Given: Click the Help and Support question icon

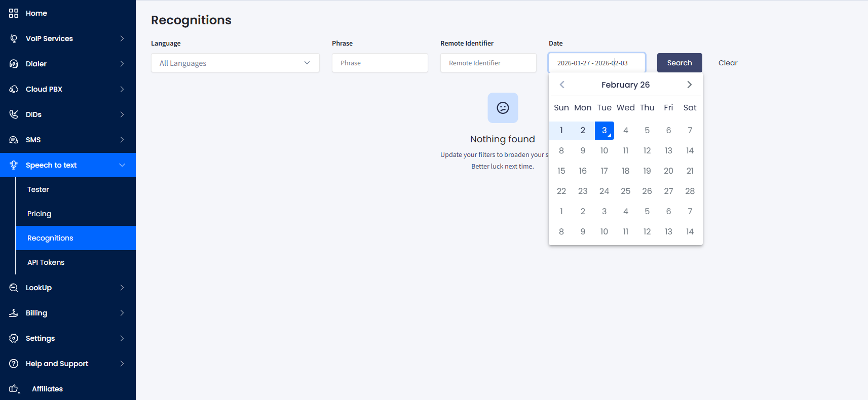Looking at the screenshot, I should 14,364.
